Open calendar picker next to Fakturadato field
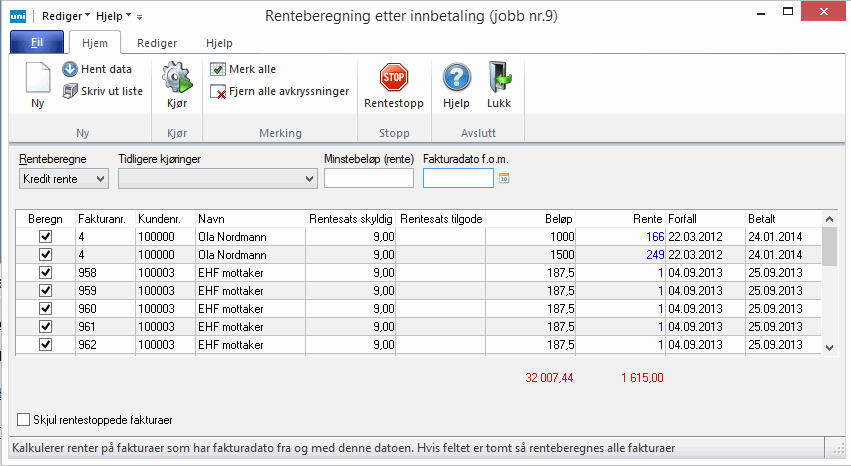The image size is (851, 466). [504, 178]
